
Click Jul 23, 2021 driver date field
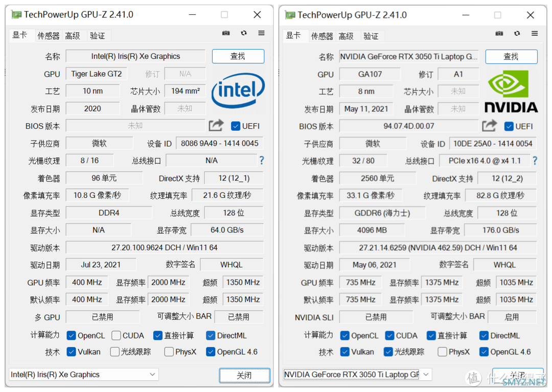101,265
